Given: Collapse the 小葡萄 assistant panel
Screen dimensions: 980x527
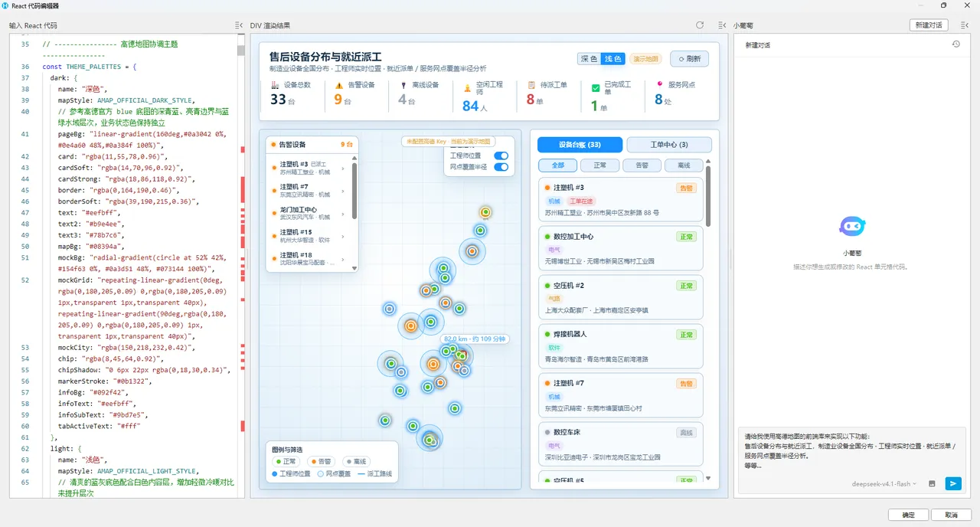Looking at the screenshot, I should pos(965,25).
